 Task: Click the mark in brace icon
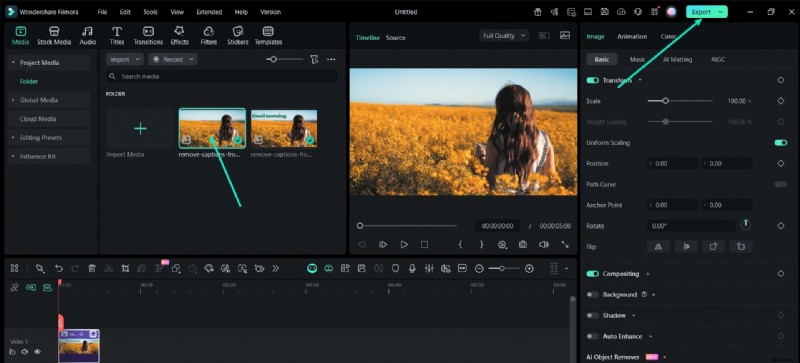(x=460, y=245)
